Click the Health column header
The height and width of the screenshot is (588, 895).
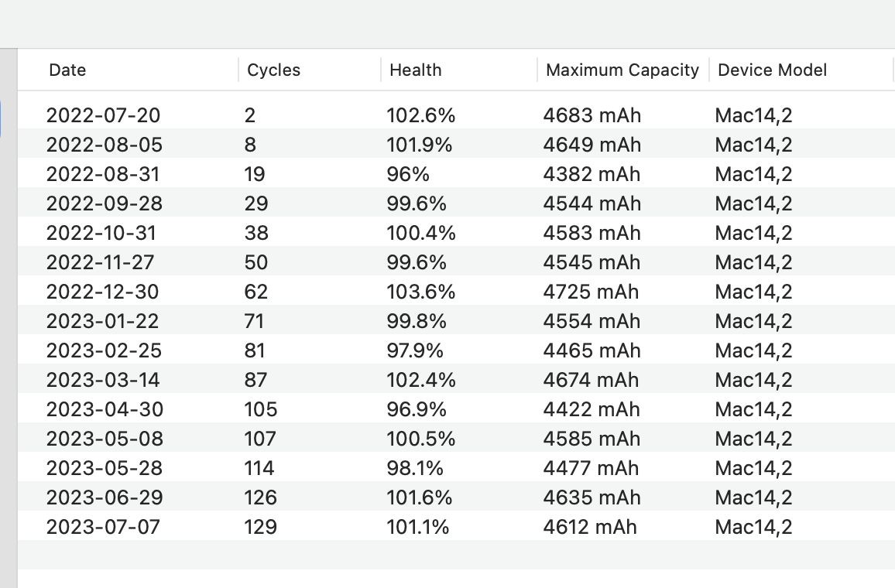[x=415, y=70]
